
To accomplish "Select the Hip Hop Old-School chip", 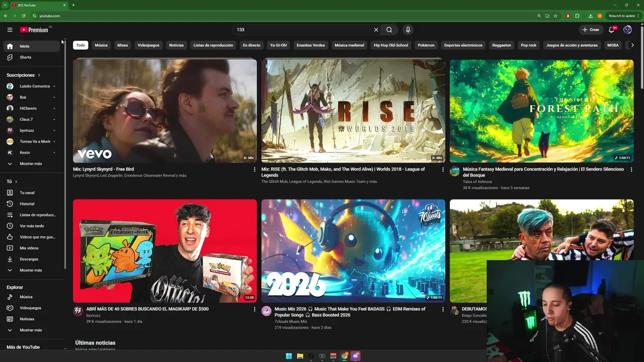I will pos(391,45).
